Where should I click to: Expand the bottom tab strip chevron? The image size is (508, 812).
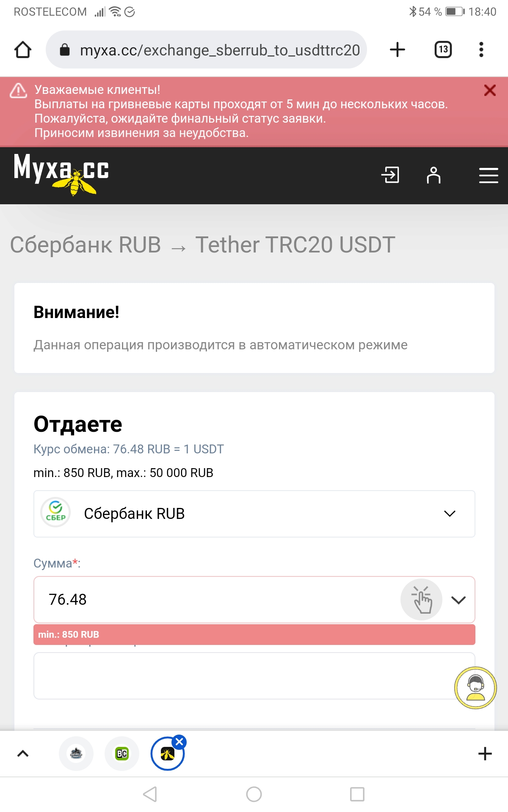pyautogui.click(x=23, y=754)
